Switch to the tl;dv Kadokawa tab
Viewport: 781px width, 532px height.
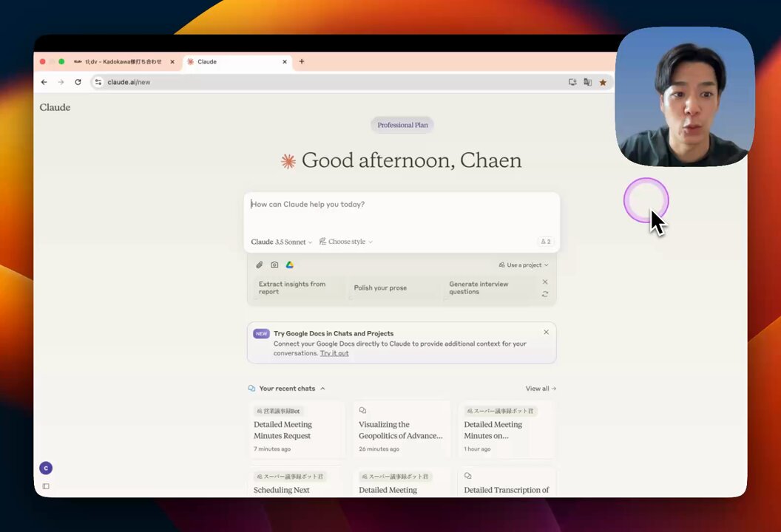tap(124, 62)
